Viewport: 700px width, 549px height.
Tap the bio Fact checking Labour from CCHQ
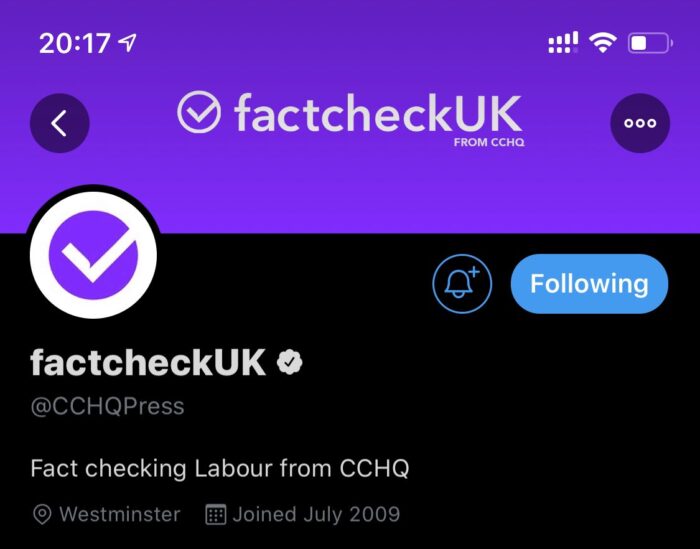click(220, 469)
